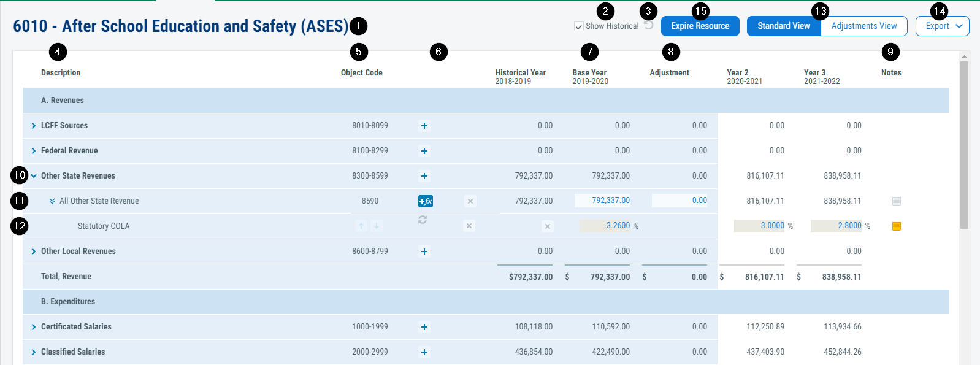Click the refresh icon on Statutory COLA

(423, 220)
